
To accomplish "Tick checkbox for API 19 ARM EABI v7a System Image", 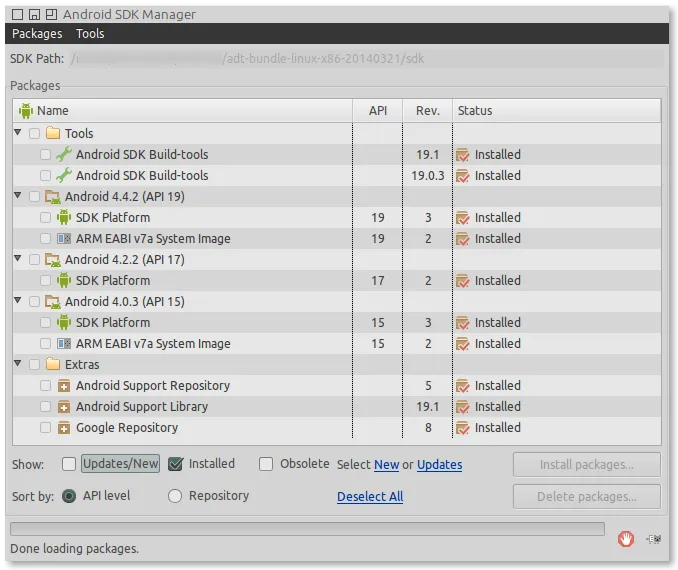I will [45, 239].
